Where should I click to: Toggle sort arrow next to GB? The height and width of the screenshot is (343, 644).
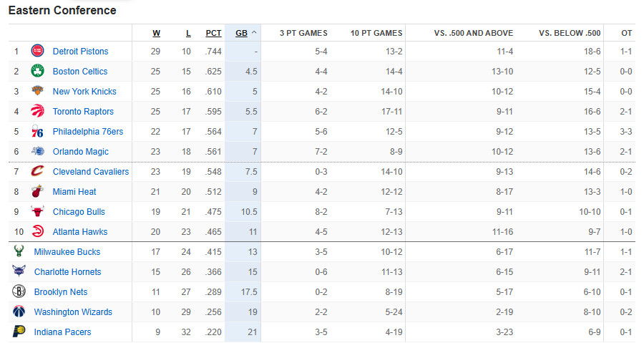[x=254, y=33]
